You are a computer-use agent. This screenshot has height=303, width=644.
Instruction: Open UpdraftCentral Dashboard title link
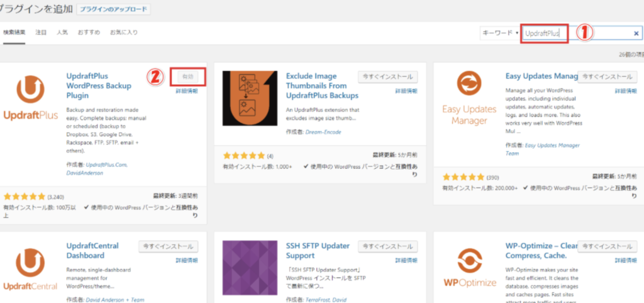pos(93,250)
